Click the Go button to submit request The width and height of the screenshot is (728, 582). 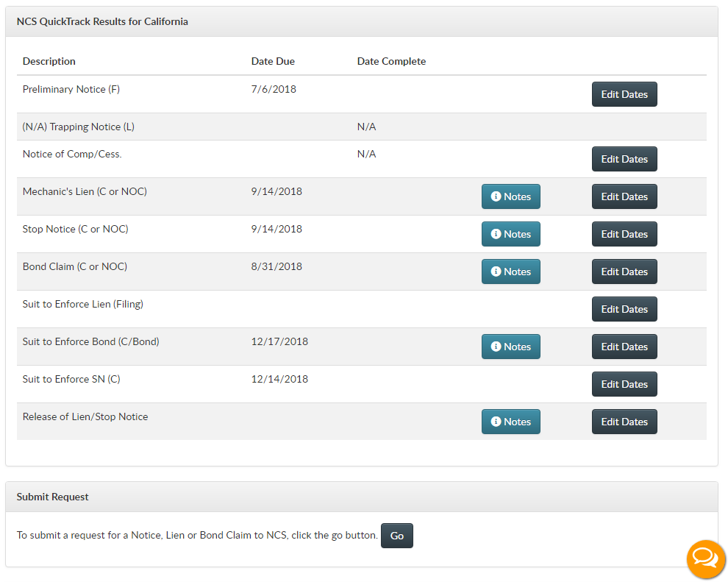(x=397, y=536)
